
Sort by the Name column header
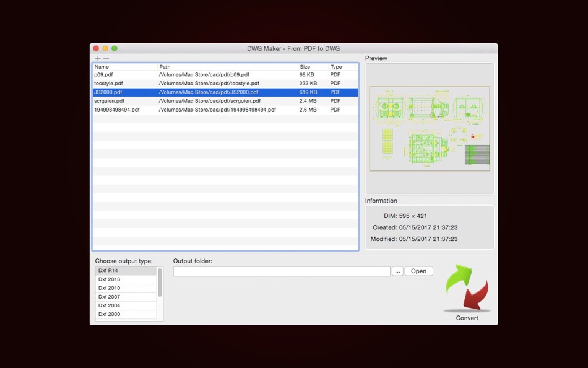(125, 67)
